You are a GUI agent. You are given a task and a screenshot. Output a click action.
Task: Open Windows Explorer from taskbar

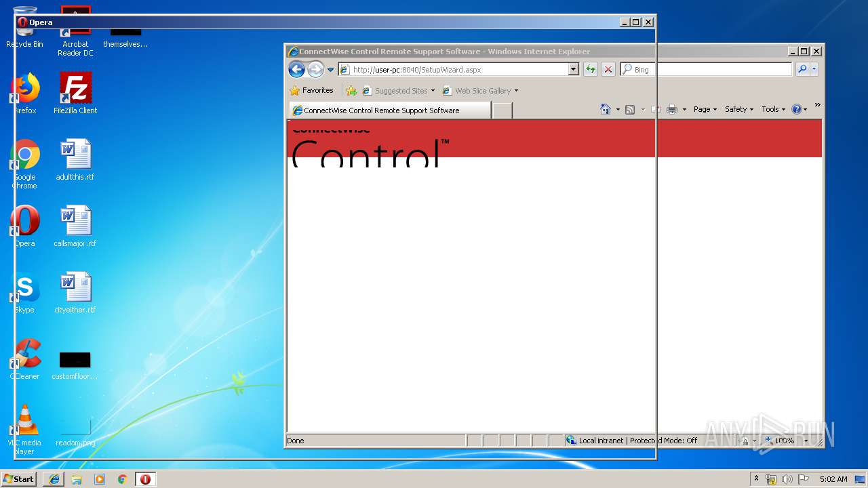(x=77, y=479)
